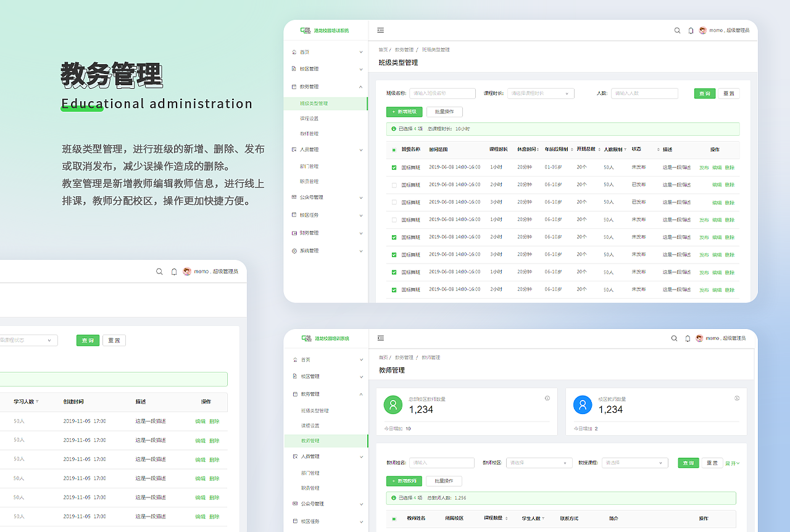Viewport: 790px width, 532px height.
Task: Open the search magnifier in the top header
Action: click(x=677, y=30)
